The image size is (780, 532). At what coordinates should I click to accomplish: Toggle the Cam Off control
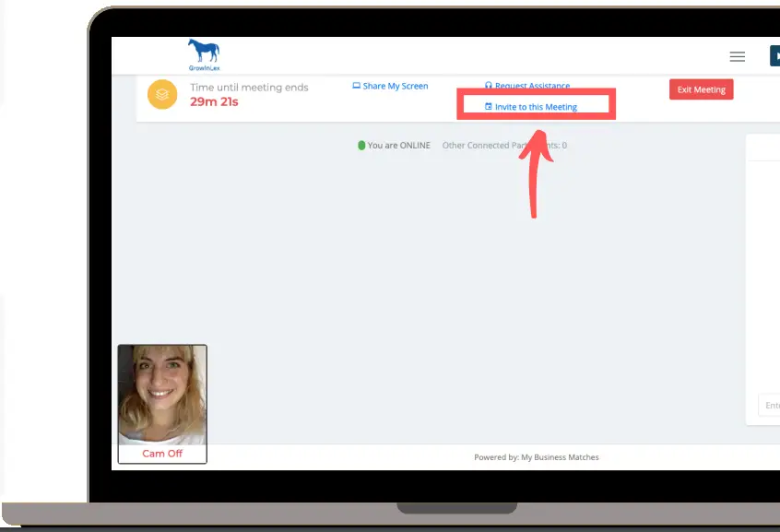(x=162, y=454)
